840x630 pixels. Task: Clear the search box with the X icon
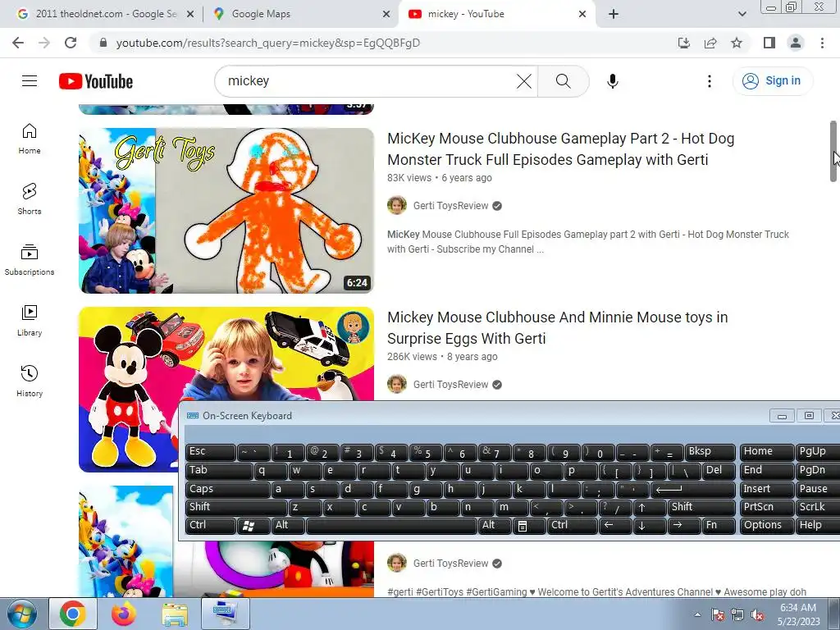(524, 81)
